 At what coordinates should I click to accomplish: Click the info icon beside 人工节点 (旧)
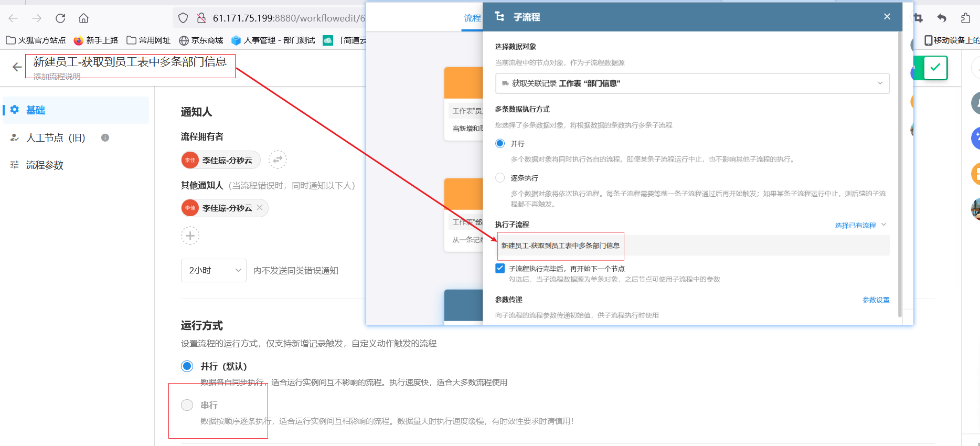(x=105, y=137)
